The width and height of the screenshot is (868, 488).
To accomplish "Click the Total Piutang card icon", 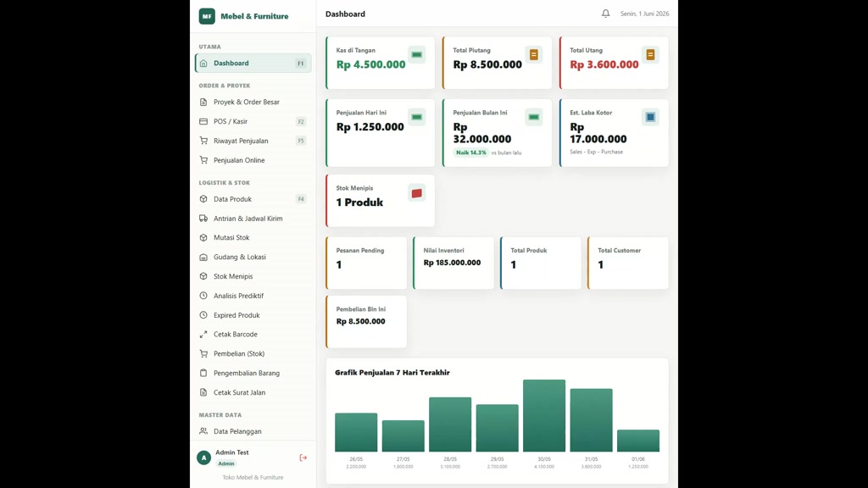I will pyautogui.click(x=534, y=55).
